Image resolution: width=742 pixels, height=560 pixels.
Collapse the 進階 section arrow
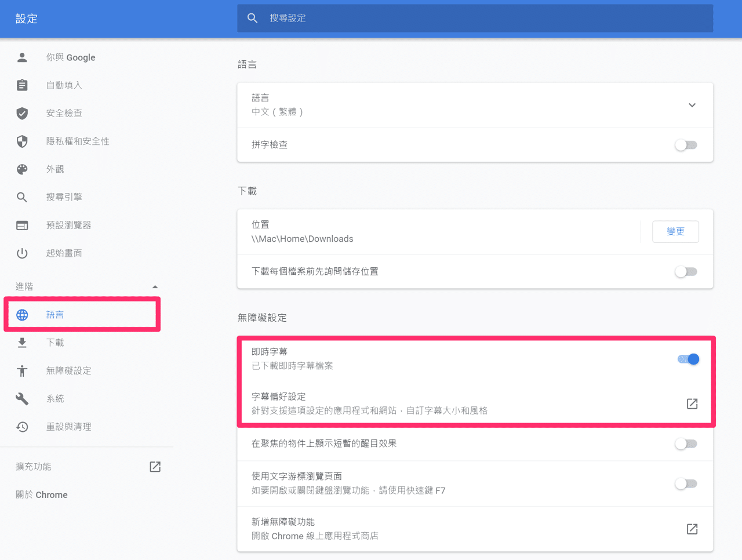click(155, 287)
